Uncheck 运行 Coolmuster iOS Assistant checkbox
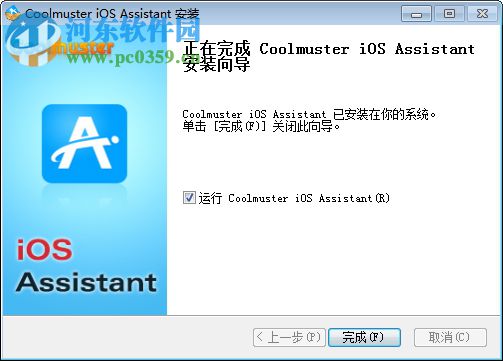 (189, 197)
